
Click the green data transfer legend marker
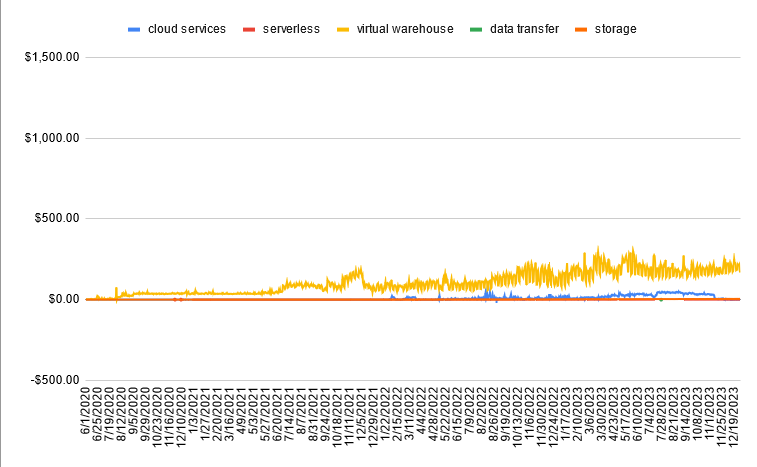click(x=474, y=29)
